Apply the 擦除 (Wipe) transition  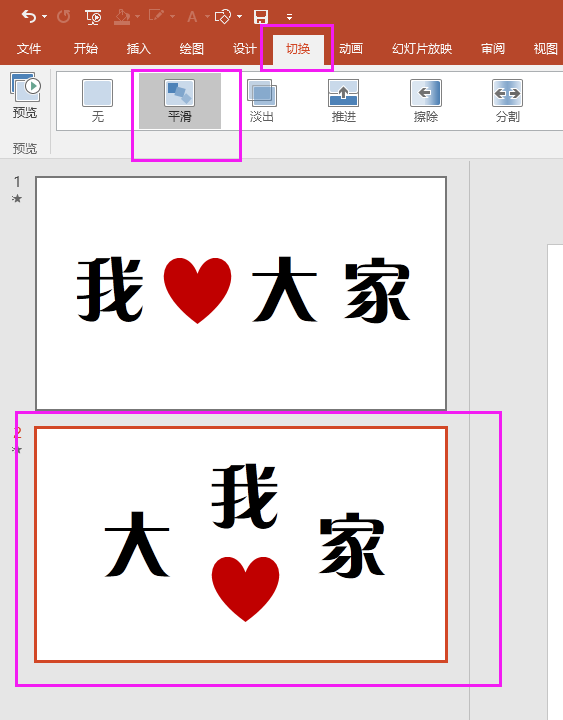[x=426, y=101]
